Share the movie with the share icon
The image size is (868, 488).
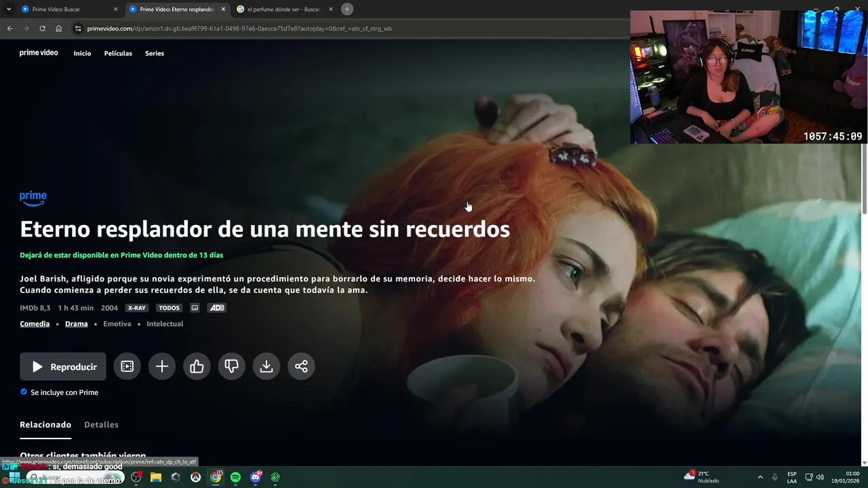pos(301,367)
